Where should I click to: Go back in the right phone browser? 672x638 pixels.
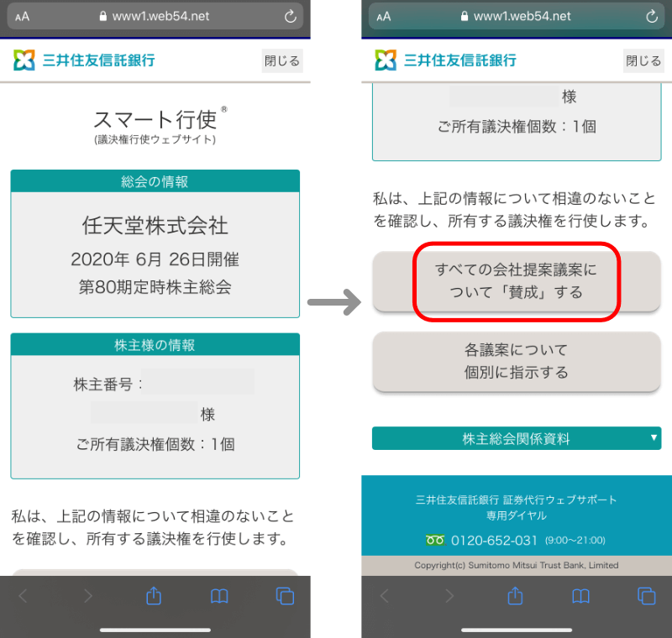point(385,596)
